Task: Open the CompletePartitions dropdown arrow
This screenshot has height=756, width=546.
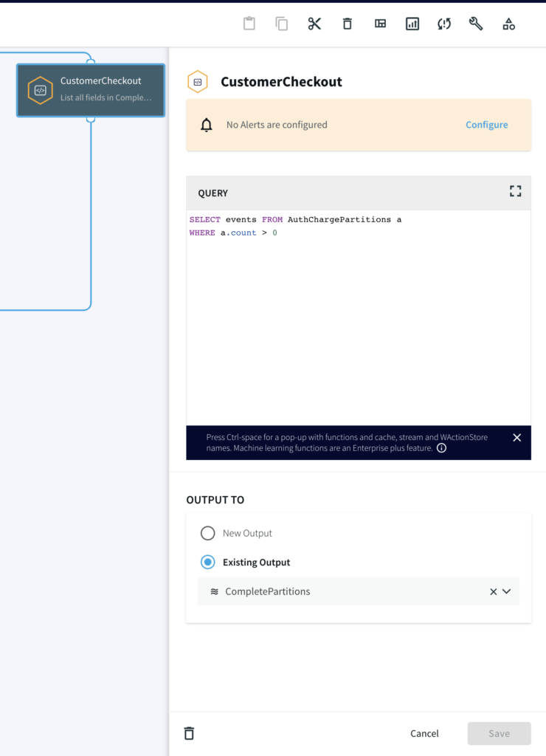Action: [x=507, y=591]
